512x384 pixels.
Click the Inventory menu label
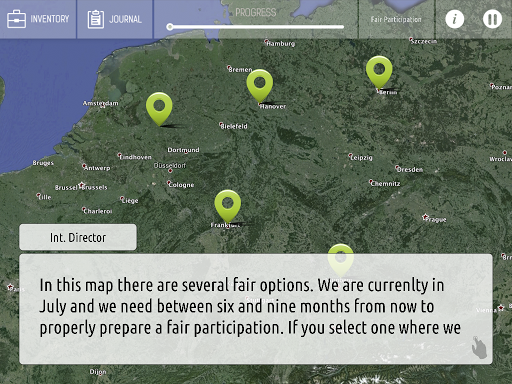coord(50,19)
